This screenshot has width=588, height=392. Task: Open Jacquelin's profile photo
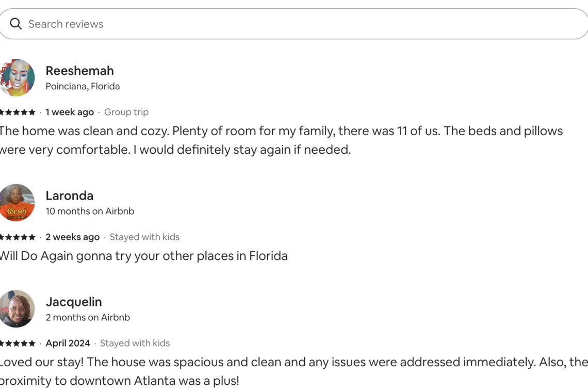[x=17, y=308]
